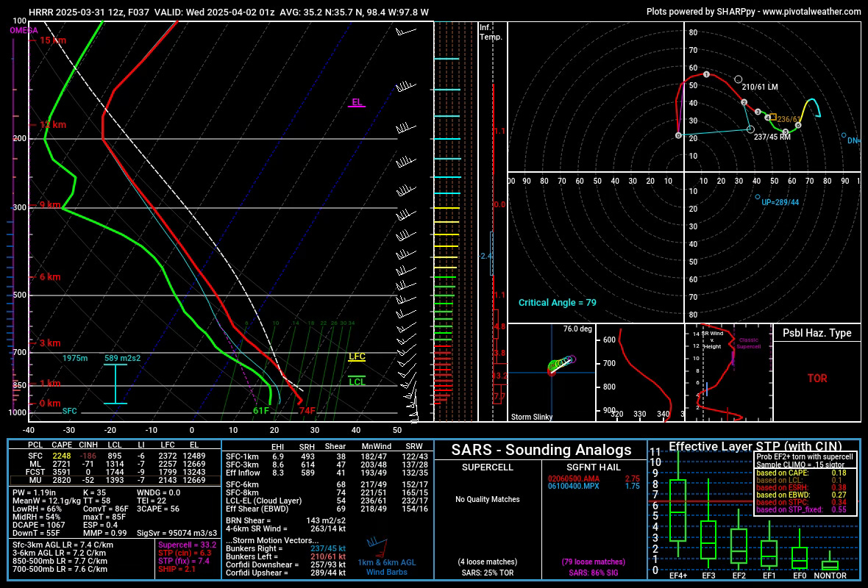Click the green 'LCL' label on skew-T
868x588 pixels.
pyautogui.click(x=357, y=381)
